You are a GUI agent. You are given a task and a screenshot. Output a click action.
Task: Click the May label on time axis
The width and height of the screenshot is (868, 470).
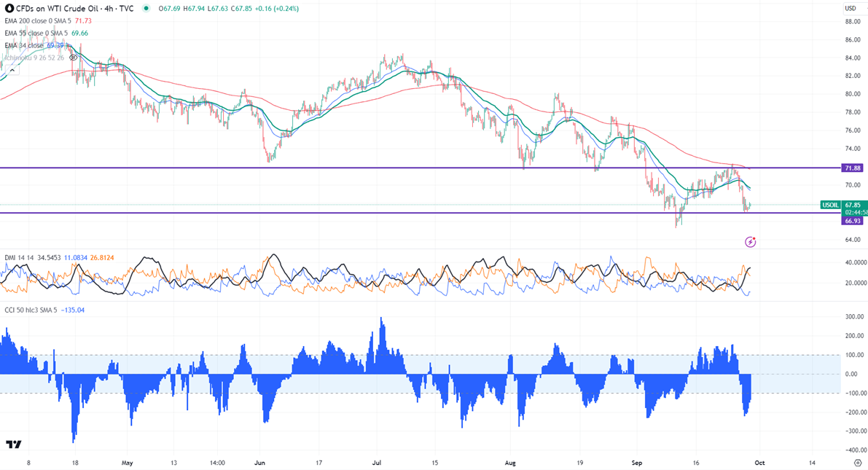(x=128, y=463)
